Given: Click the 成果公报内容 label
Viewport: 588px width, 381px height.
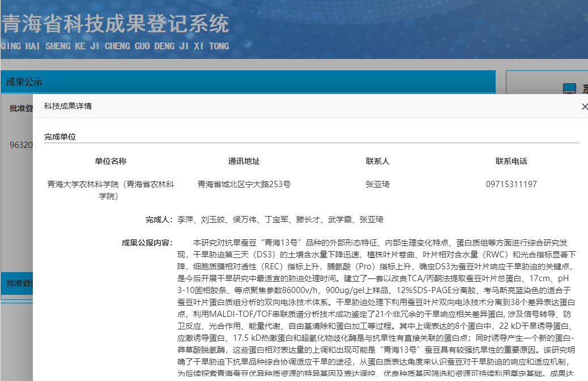Looking at the screenshot, I should click(147, 243).
